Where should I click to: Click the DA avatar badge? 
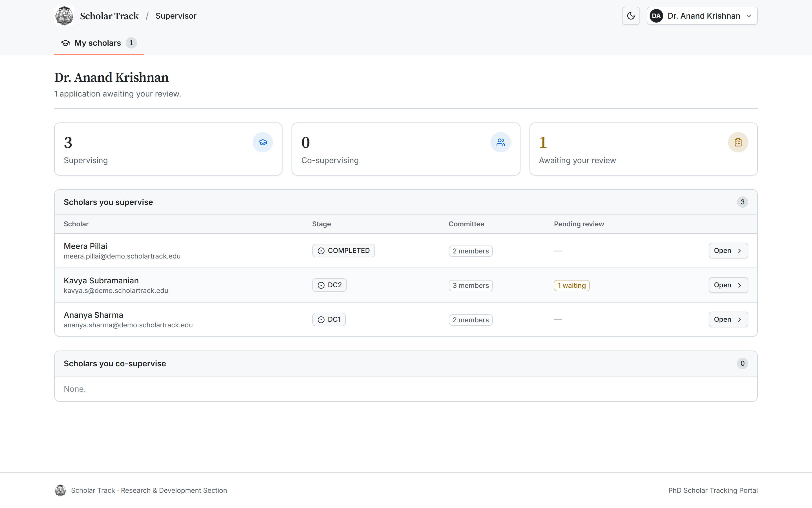[656, 16]
